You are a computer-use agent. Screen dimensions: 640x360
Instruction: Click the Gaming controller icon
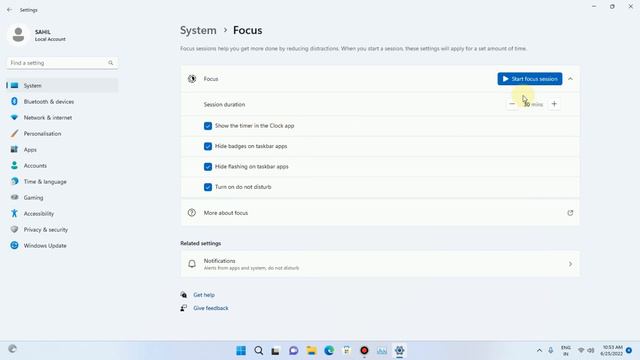14,198
